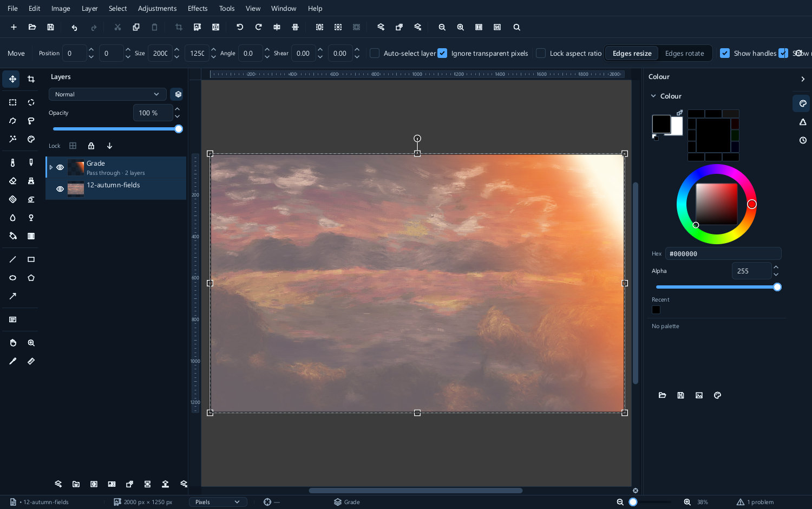Viewport: 812px width, 509px height.
Task: Open the Pixels units dropdown
Action: [218, 502]
